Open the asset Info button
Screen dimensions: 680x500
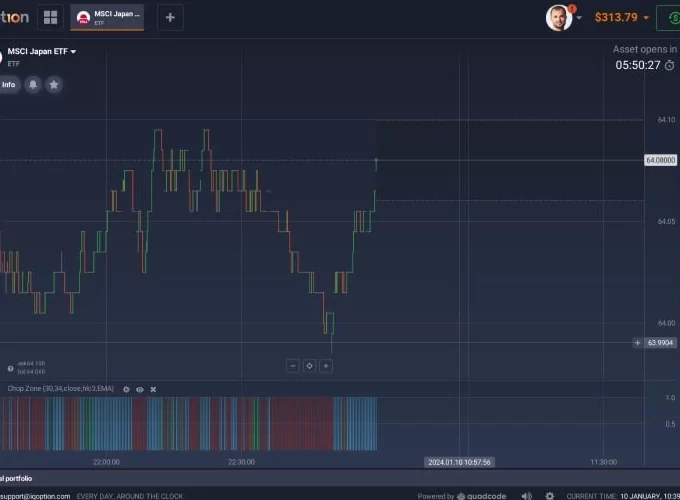9,85
